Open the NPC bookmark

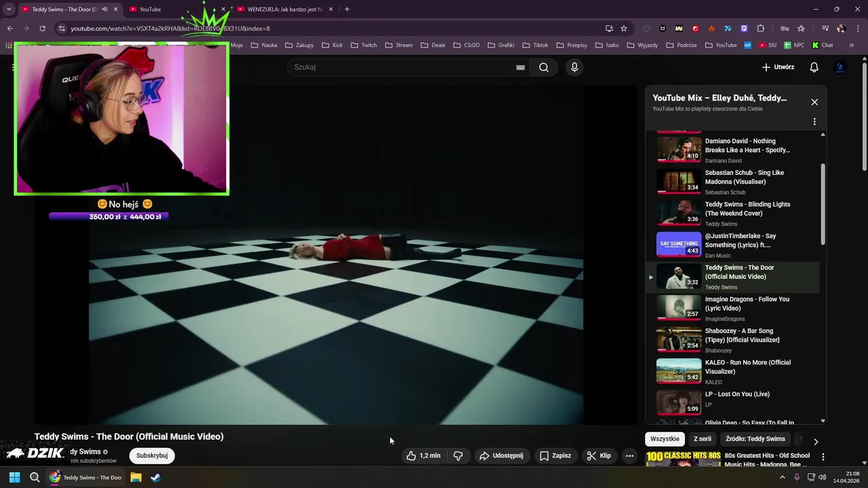point(794,45)
